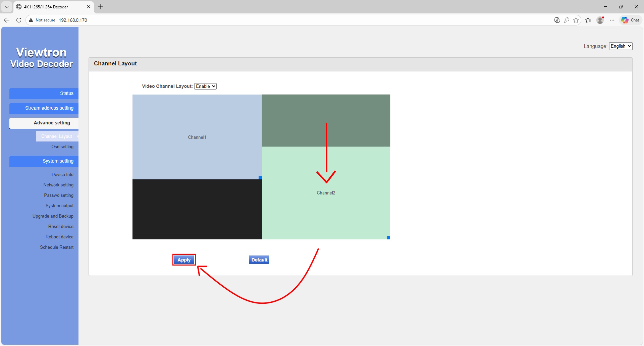The height and width of the screenshot is (346, 644).
Task: Click the browser back arrow icon
Action: click(x=7, y=20)
